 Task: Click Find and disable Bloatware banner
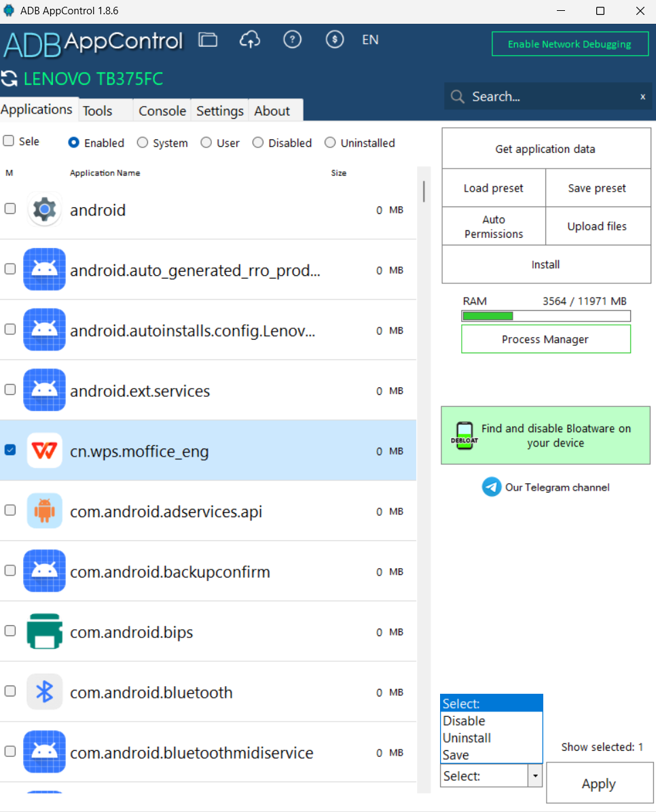point(545,436)
